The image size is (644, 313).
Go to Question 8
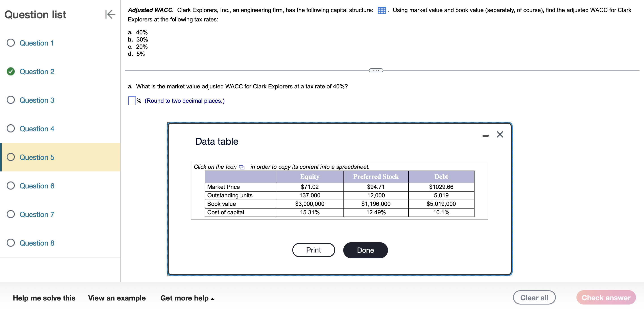(37, 243)
